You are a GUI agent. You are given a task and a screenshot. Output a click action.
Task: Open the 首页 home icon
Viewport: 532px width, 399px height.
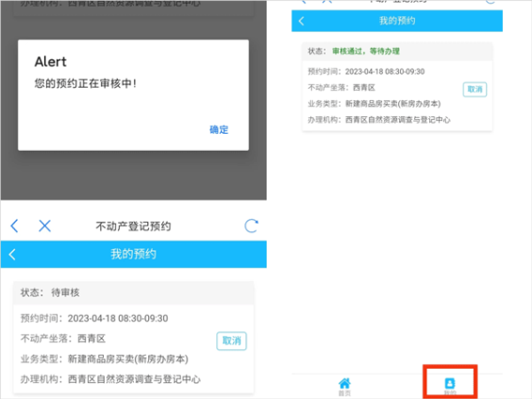344,387
